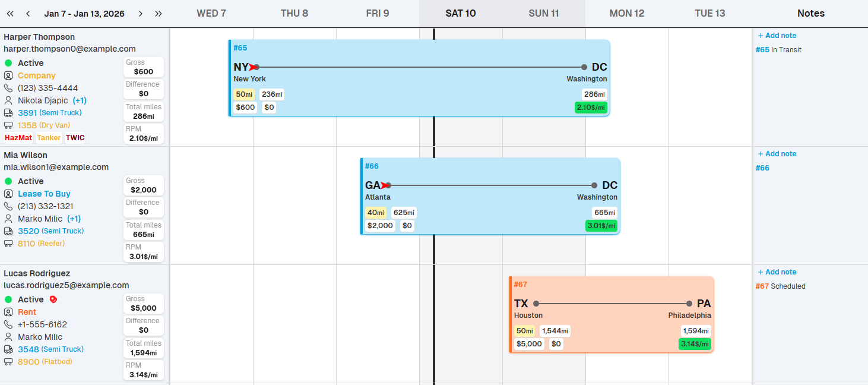Open Mia Wilson's Lease To Buy link
The image size is (868, 385).
tap(45, 193)
